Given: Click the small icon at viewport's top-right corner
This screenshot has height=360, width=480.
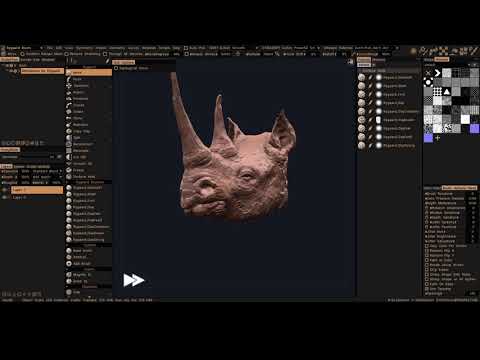Looking at the screenshot, I should pos(350,62).
